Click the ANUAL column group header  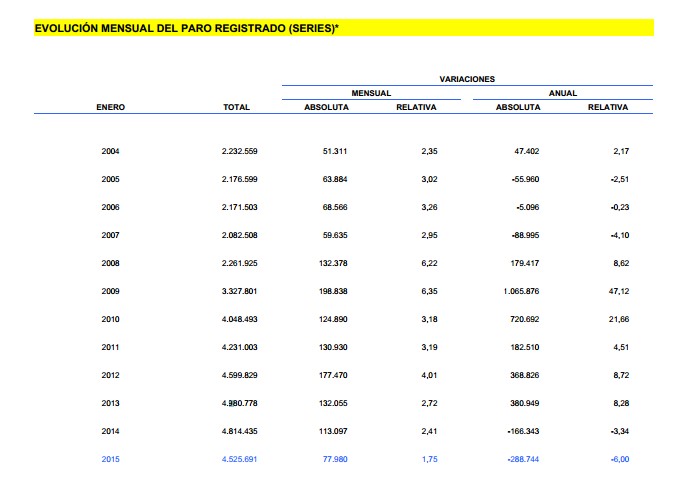(563, 92)
